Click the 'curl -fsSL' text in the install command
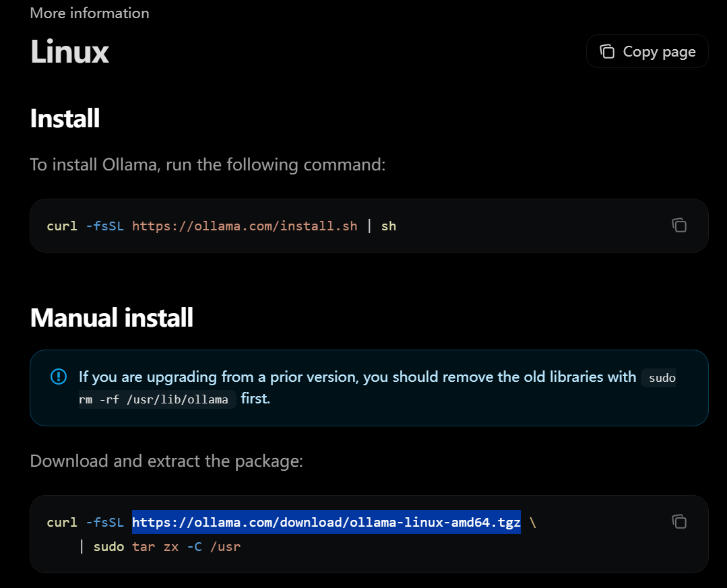The height and width of the screenshot is (588, 727). coord(86,226)
